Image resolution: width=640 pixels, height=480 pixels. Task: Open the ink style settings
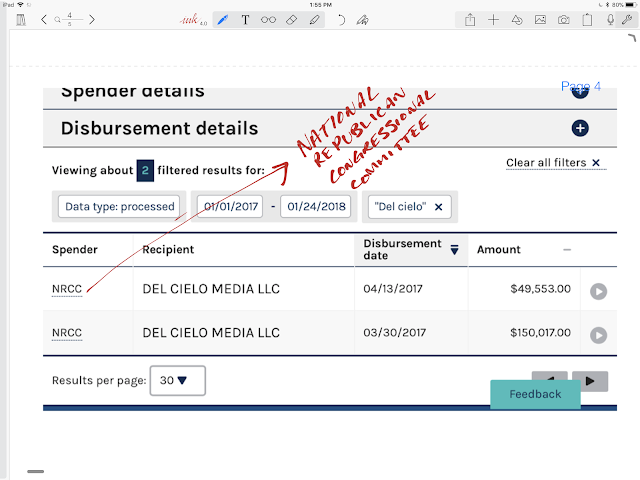[x=193, y=19]
